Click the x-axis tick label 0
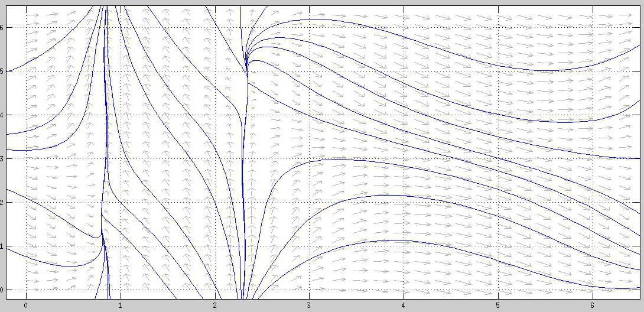This screenshot has height=312, width=644. point(26,305)
